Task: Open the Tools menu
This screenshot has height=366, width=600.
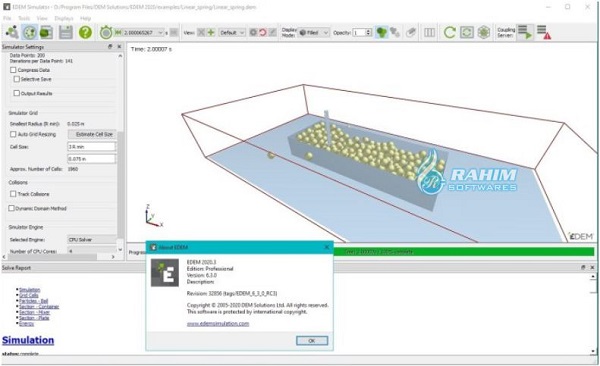Action: point(24,18)
